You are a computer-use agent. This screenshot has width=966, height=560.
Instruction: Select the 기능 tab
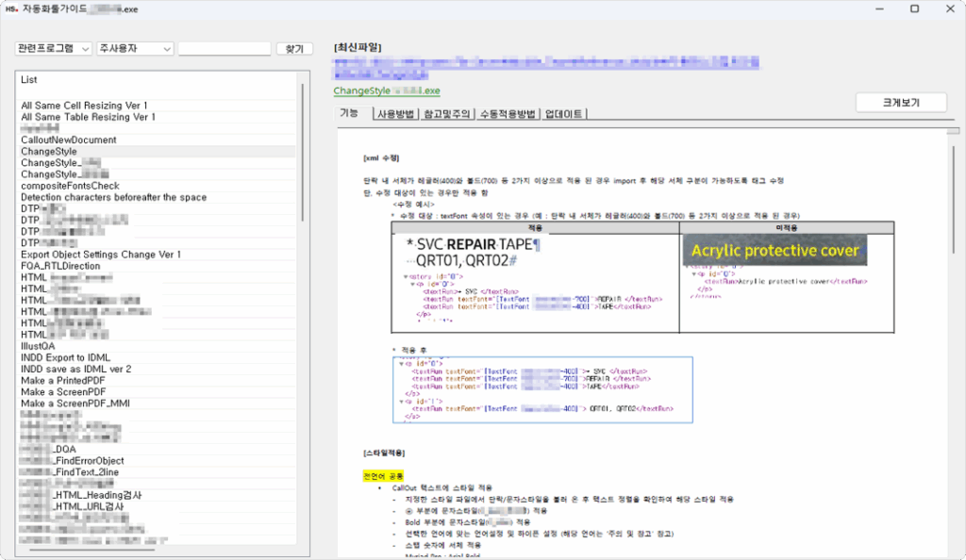click(349, 114)
